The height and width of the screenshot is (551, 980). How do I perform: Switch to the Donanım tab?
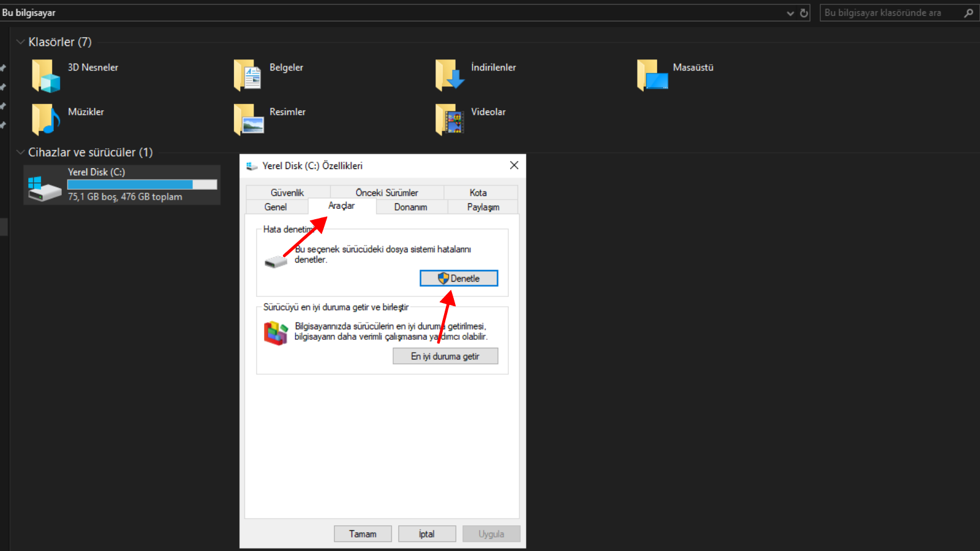[410, 207]
